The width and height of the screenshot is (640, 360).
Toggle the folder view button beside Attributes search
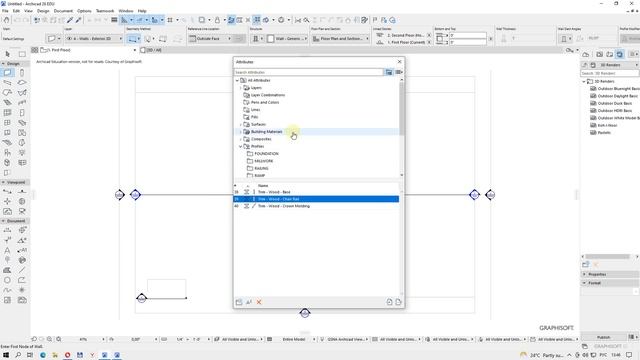[x=389, y=72]
